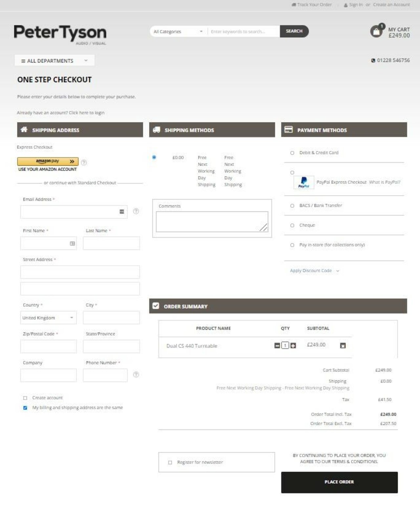
Task: Remove Dual CS 440 Turntable from order
Action: [x=343, y=346]
